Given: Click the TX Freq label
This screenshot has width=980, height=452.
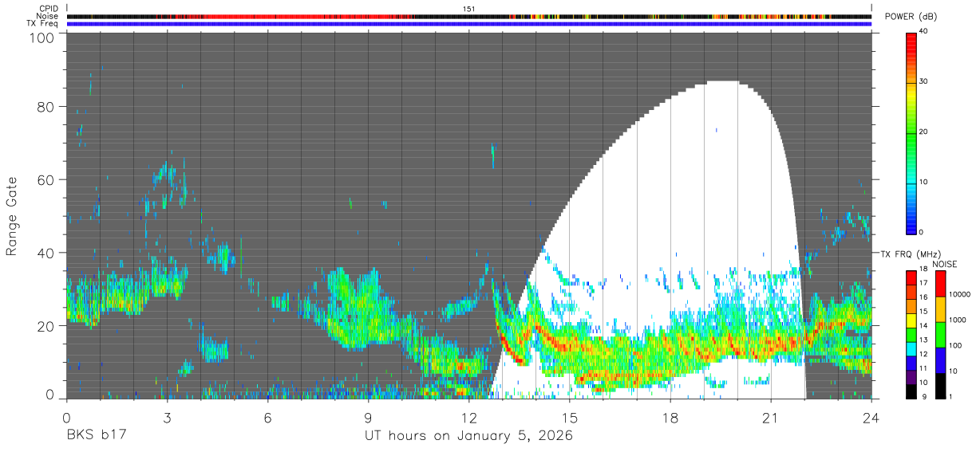Looking at the screenshot, I should 43,23.
